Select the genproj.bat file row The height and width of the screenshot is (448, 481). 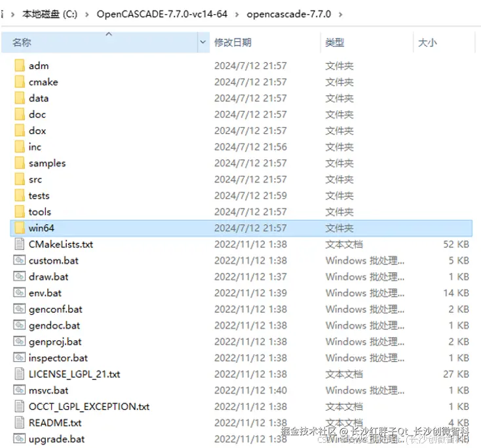[x=241, y=342]
